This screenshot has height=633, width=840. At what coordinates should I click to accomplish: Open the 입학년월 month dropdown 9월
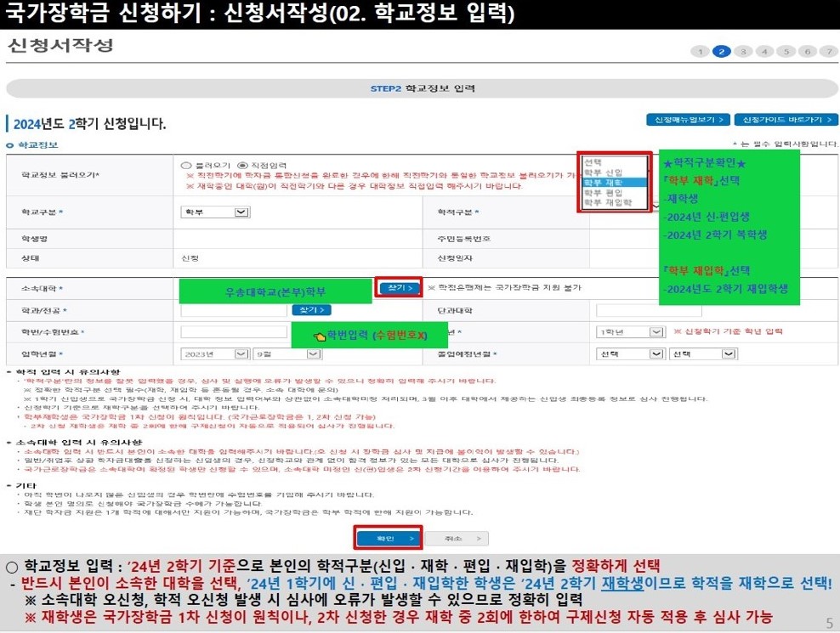point(287,354)
